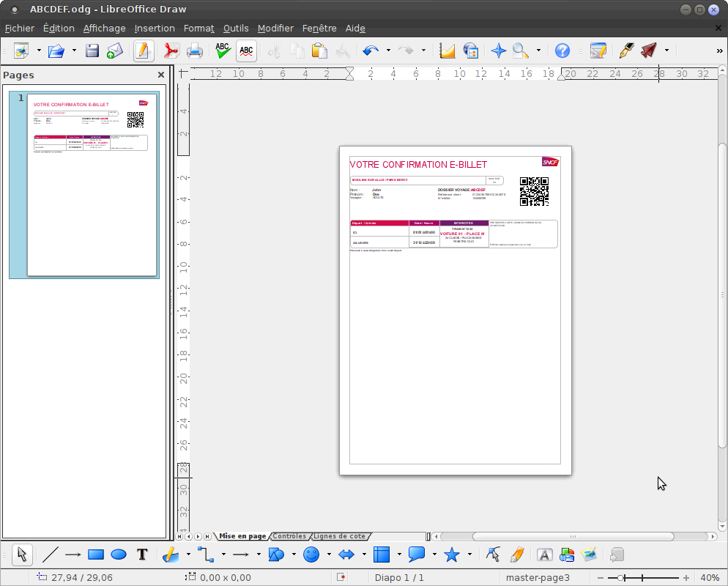Open the Fichier menu

click(20, 29)
